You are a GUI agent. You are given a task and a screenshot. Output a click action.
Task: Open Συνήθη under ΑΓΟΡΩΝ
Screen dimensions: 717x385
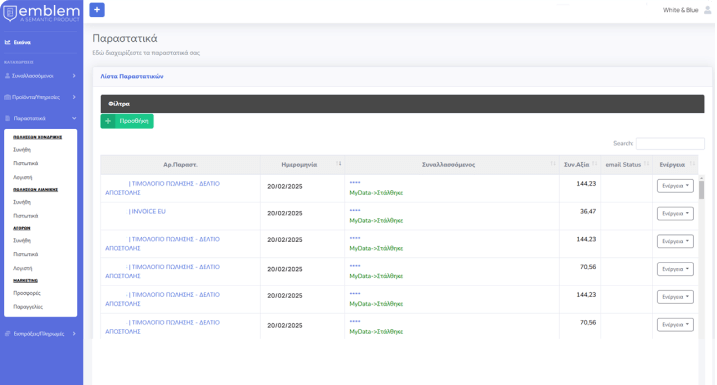22,241
